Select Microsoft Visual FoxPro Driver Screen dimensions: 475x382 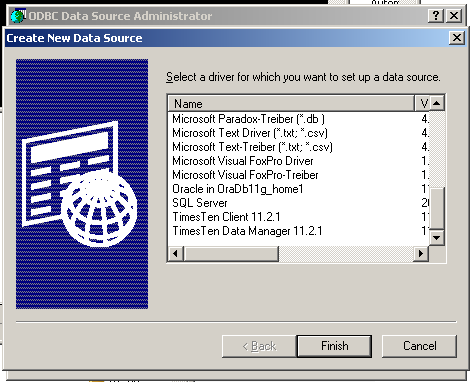point(243,161)
